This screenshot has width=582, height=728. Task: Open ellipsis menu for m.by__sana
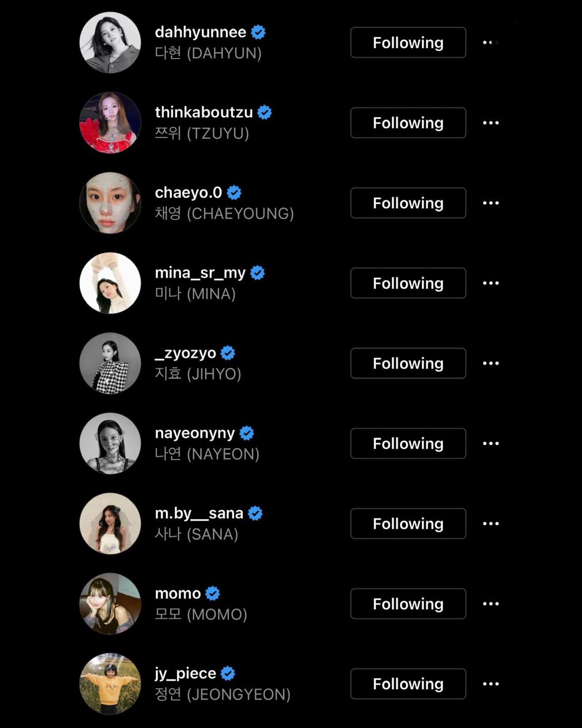pyautogui.click(x=491, y=523)
